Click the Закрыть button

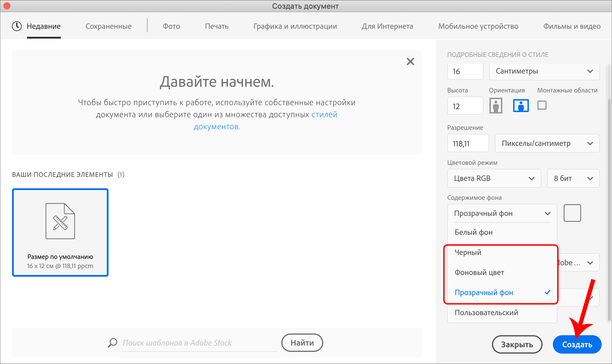coord(517,344)
